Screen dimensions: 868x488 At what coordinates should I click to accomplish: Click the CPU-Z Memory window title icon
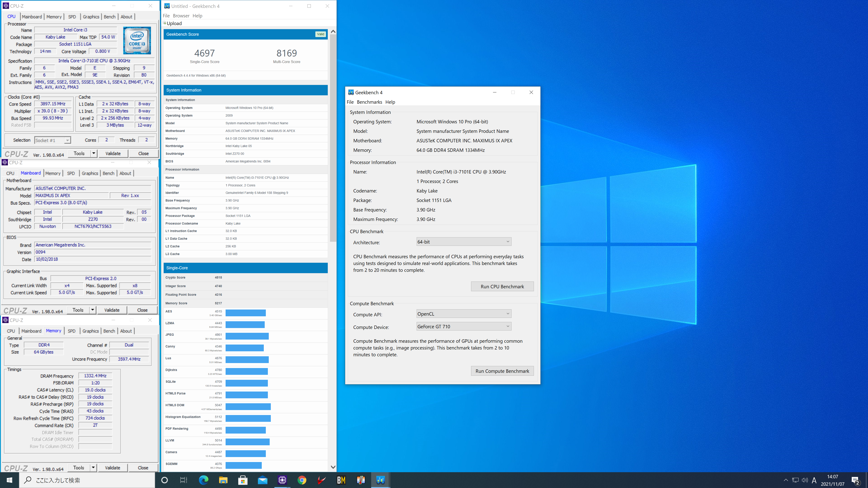5,320
